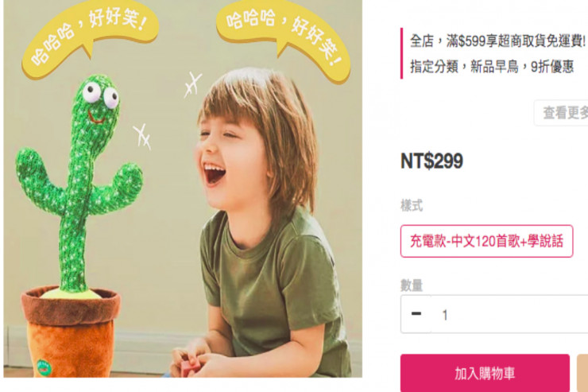Click the dancing cactus toy's googly eyes
This screenshot has height=392, width=588.
coord(100,93)
